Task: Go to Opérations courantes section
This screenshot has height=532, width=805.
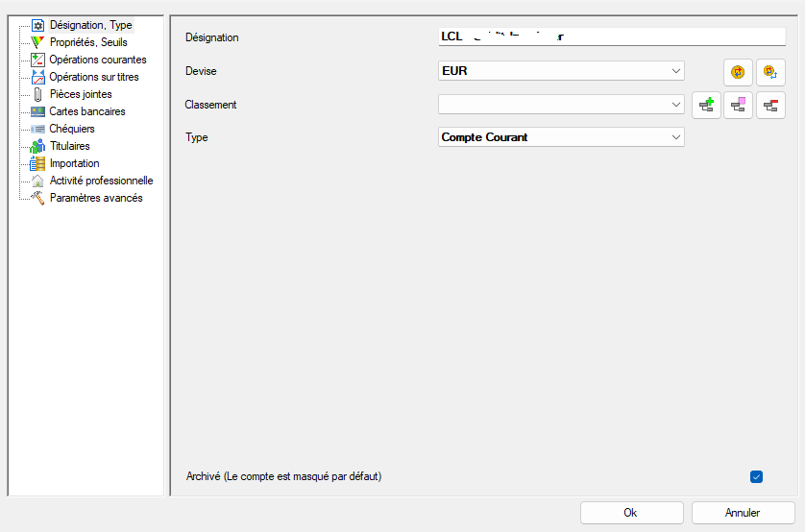Action: coord(97,60)
